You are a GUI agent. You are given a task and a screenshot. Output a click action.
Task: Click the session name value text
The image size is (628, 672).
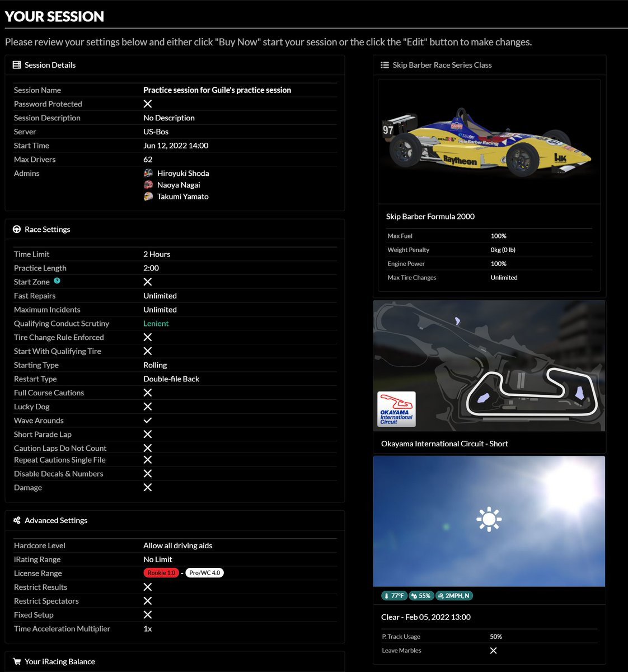(217, 90)
